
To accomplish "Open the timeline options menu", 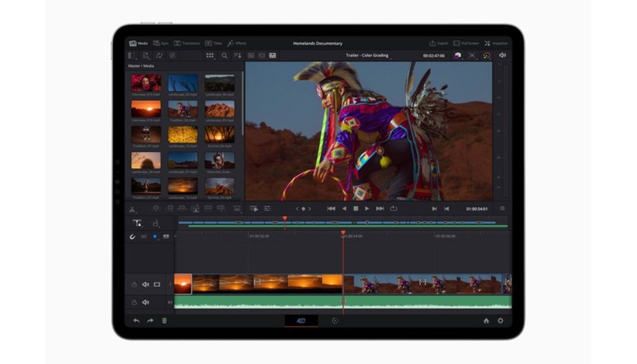I will tap(502, 208).
